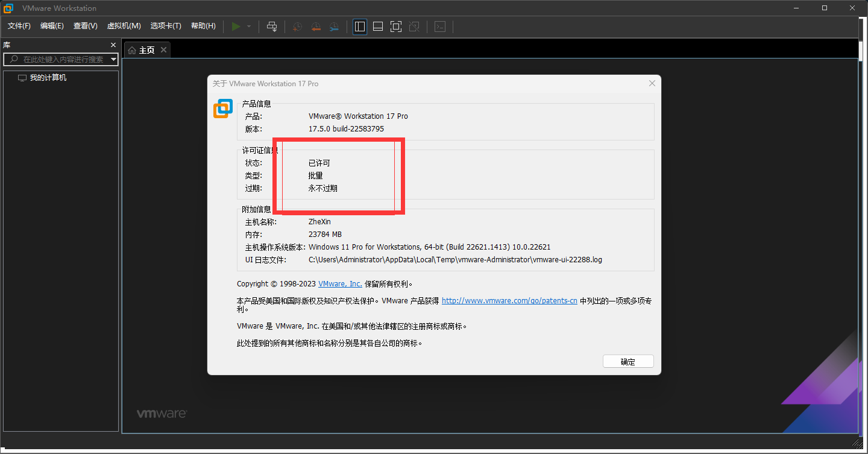Maximize the VMware Workstation window
868x454 pixels.
coord(825,8)
